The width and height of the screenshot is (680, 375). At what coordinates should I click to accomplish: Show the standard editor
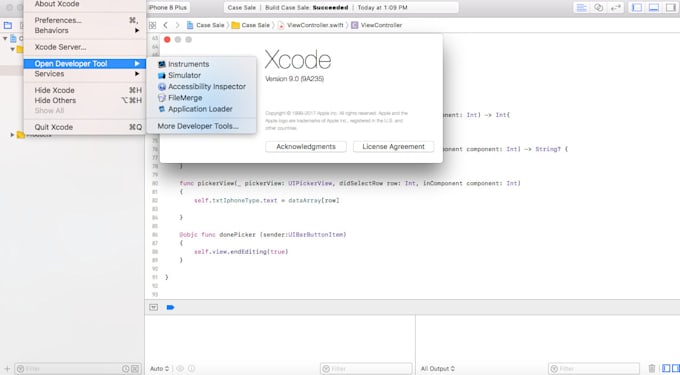[582, 8]
